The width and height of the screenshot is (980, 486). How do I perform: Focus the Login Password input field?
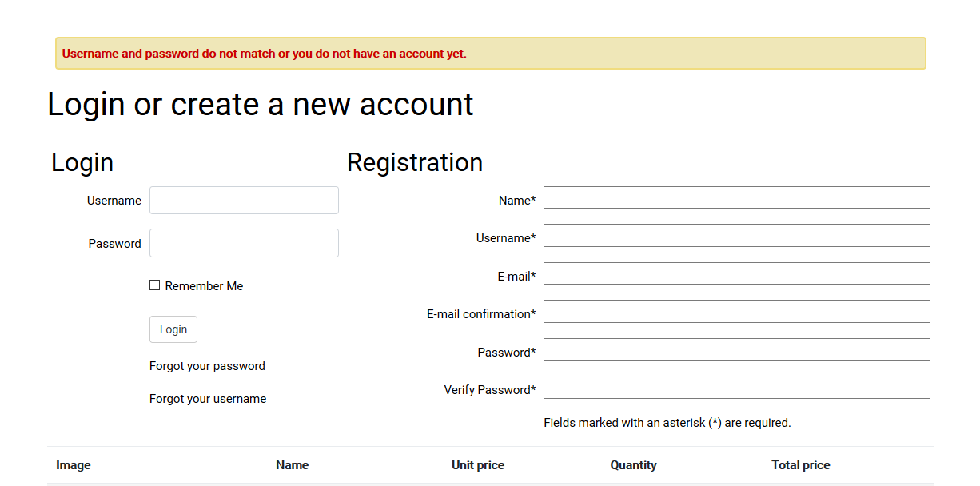click(244, 244)
